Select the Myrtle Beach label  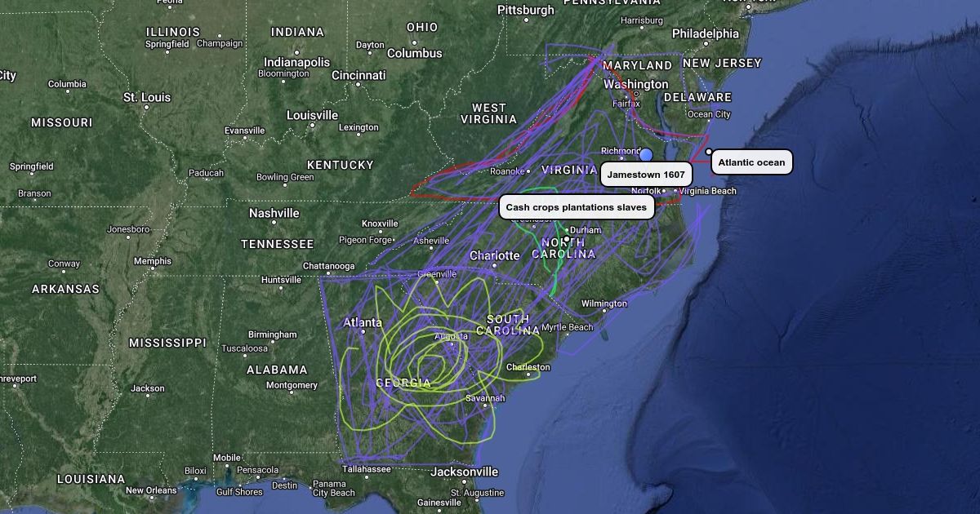(x=568, y=327)
